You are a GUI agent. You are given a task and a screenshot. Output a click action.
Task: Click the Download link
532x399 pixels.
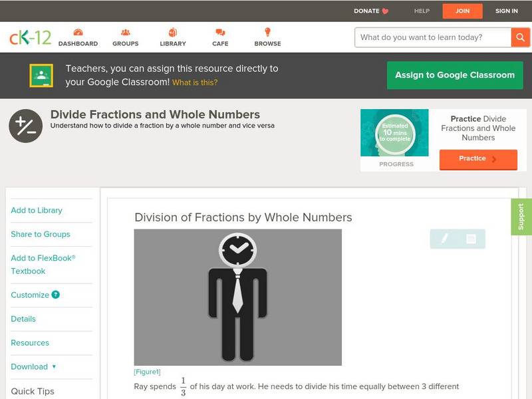tap(29, 367)
